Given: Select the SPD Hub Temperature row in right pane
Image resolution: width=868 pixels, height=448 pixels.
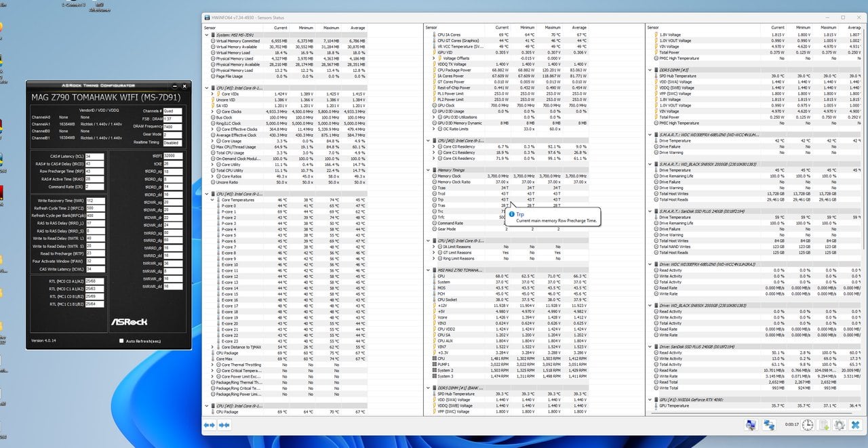Looking at the screenshot, I should (756, 76).
